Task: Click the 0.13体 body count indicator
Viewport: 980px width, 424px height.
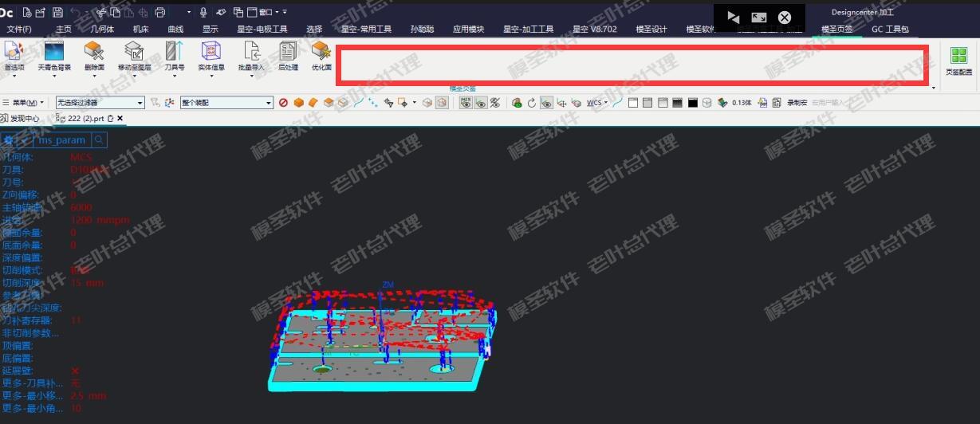Action: pyautogui.click(x=741, y=103)
